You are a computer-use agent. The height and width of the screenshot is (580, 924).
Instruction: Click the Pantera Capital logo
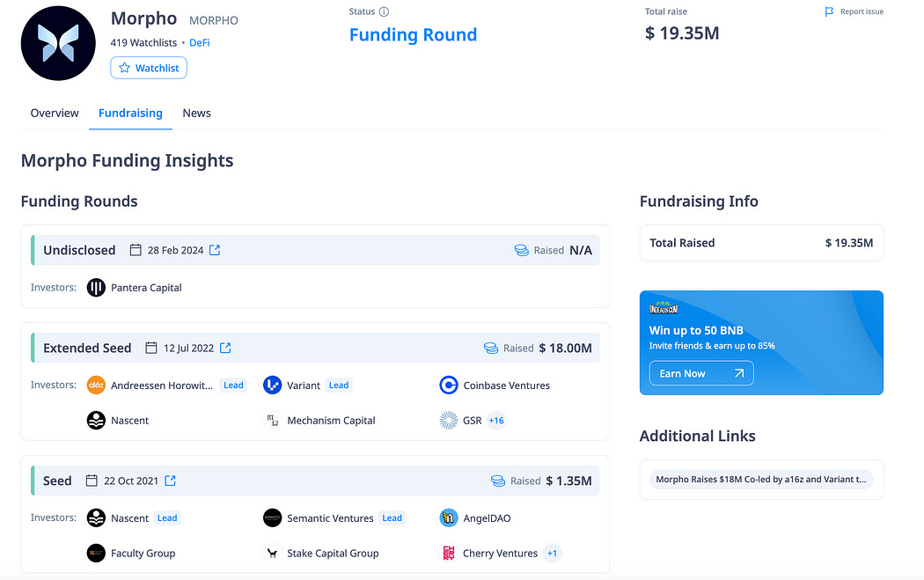[x=96, y=288]
